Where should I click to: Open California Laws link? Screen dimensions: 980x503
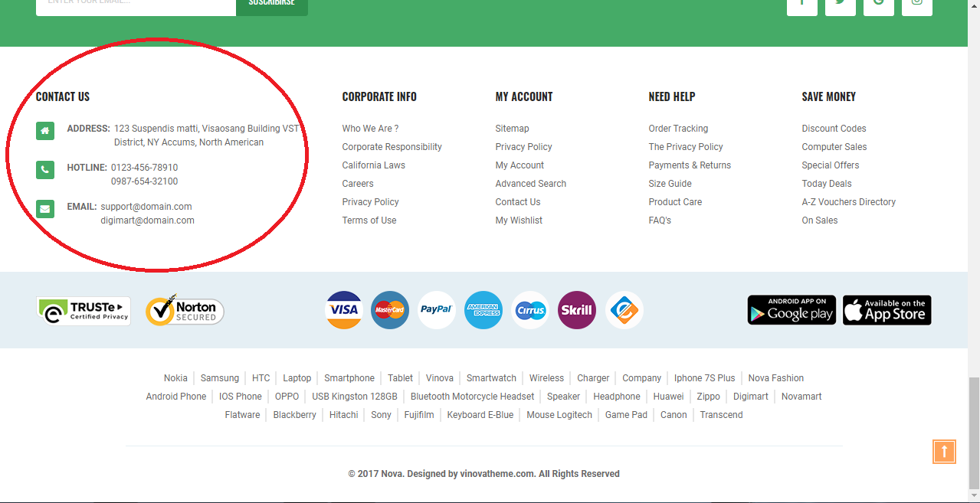[373, 165]
